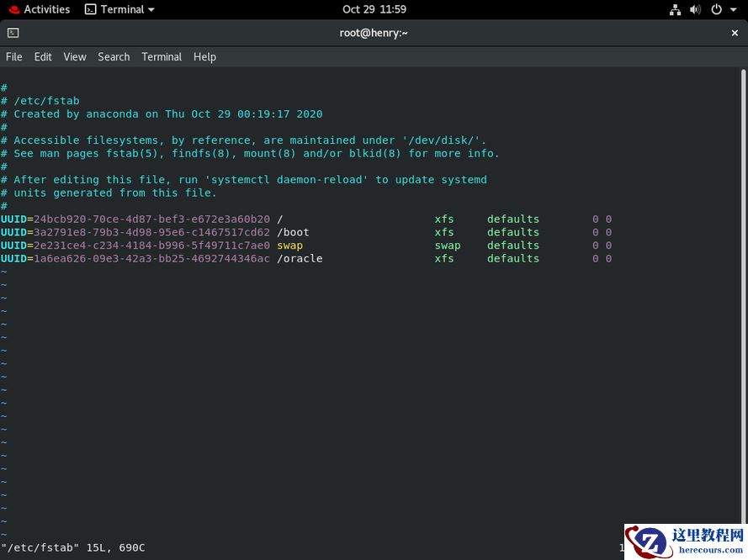The width and height of the screenshot is (748, 560).
Task: Open the Terminal menu in the menu bar
Action: click(x=162, y=56)
